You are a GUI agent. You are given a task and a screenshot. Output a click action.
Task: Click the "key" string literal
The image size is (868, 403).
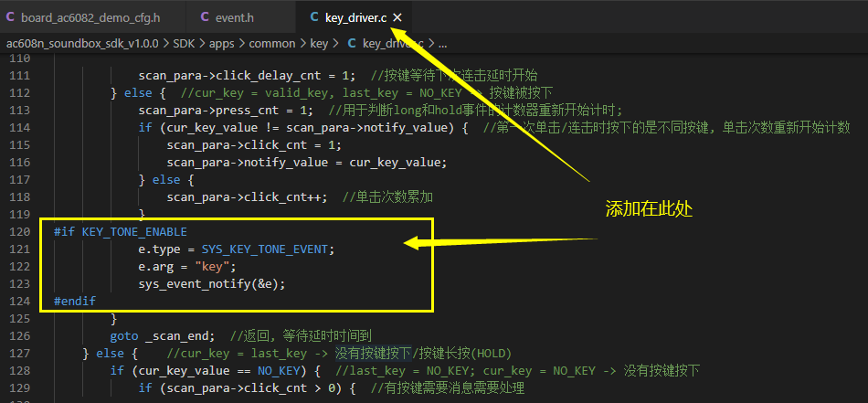click(213, 266)
